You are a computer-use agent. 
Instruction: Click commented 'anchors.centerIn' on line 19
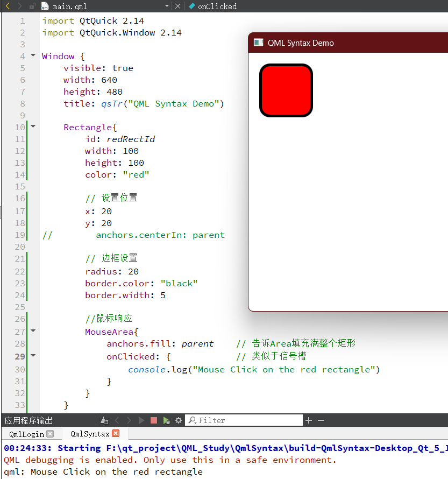click(x=139, y=235)
